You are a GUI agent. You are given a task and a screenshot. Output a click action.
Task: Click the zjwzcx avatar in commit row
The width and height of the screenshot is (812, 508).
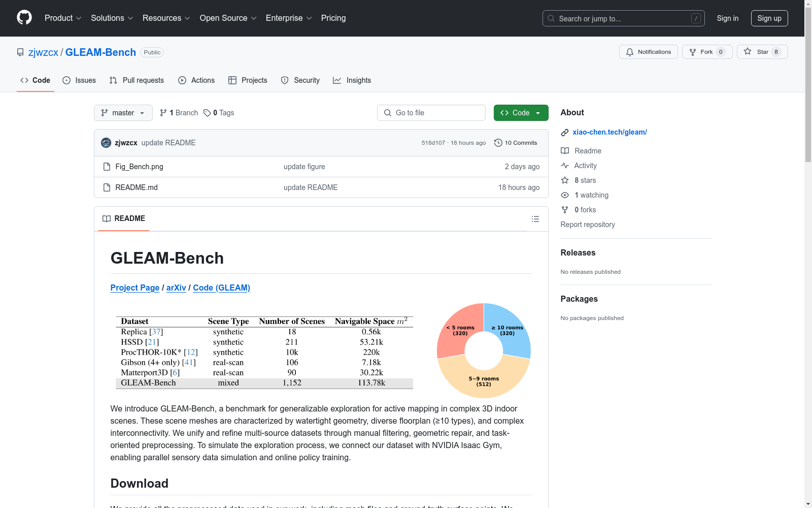click(106, 143)
